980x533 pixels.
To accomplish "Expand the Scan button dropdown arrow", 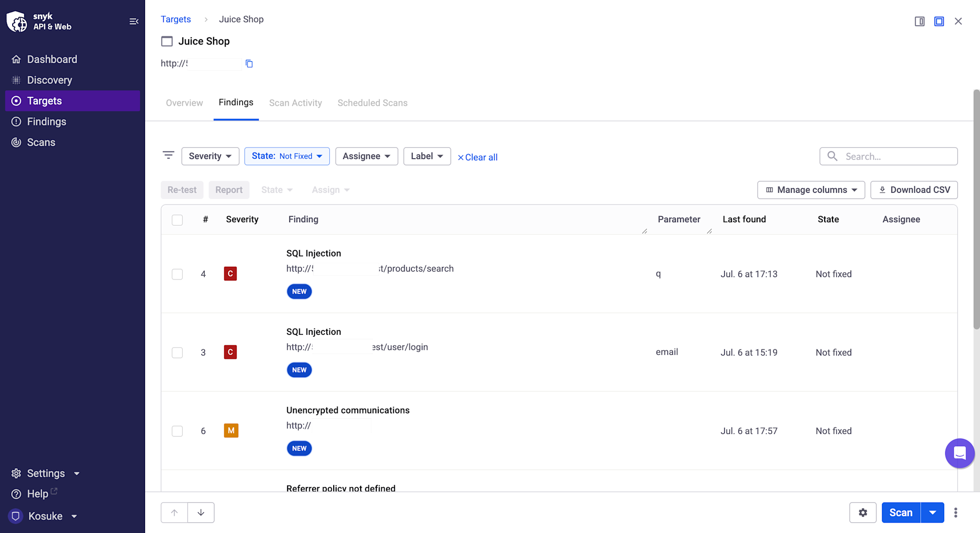I will [x=932, y=512].
